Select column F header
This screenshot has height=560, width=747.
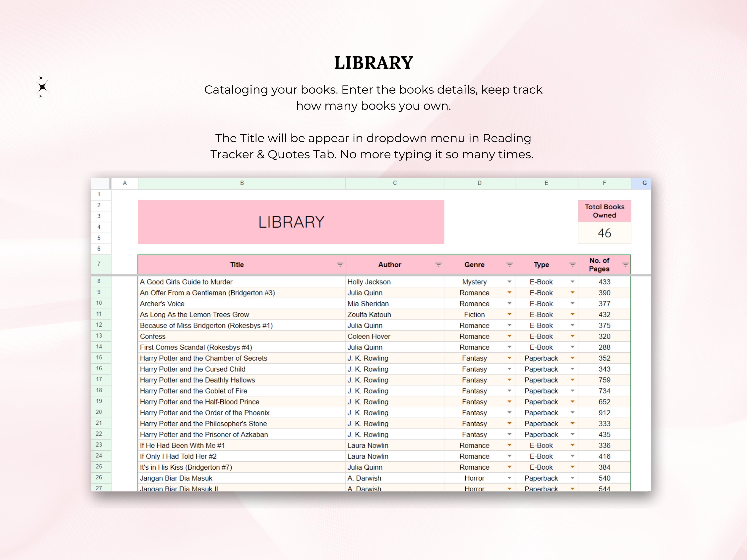click(605, 183)
